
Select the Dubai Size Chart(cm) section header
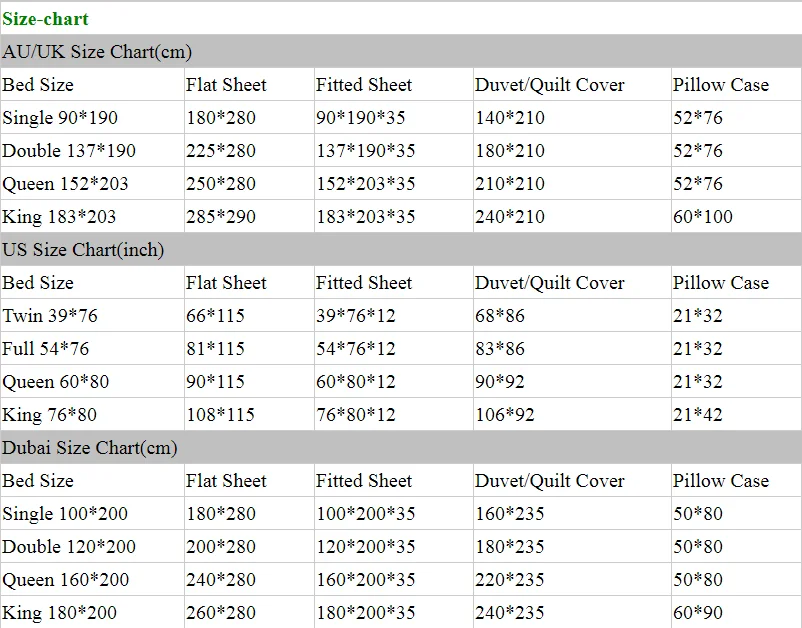(90, 447)
